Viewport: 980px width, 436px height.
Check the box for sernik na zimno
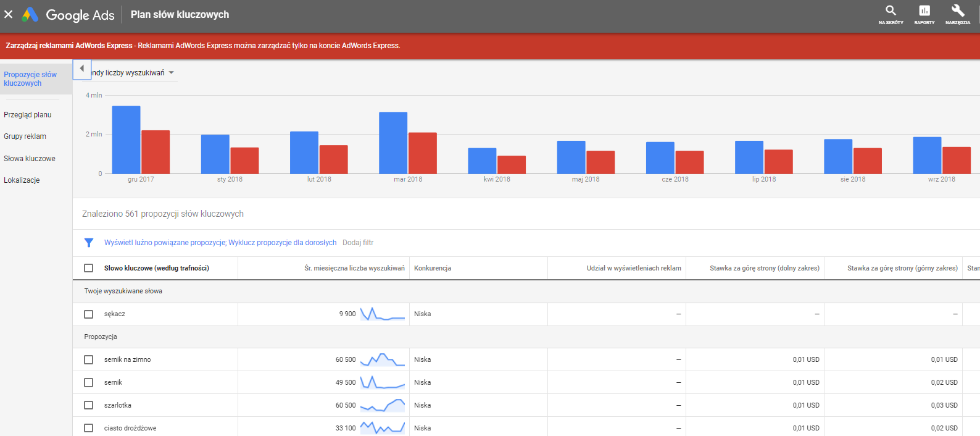click(x=89, y=359)
